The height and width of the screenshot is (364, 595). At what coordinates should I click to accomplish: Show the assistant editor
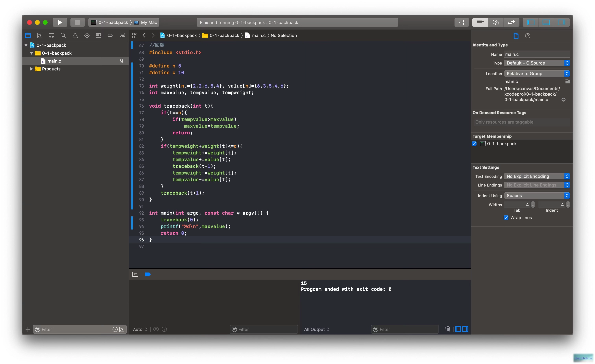point(495,22)
